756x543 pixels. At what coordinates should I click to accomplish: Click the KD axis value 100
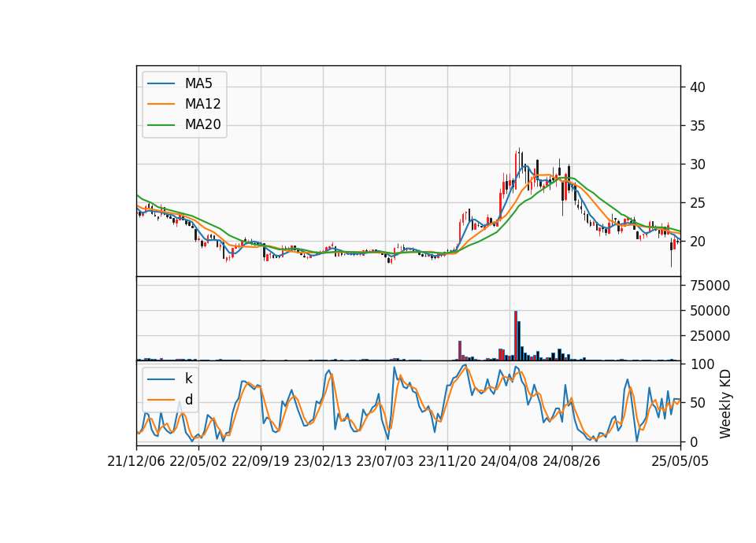coord(702,364)
